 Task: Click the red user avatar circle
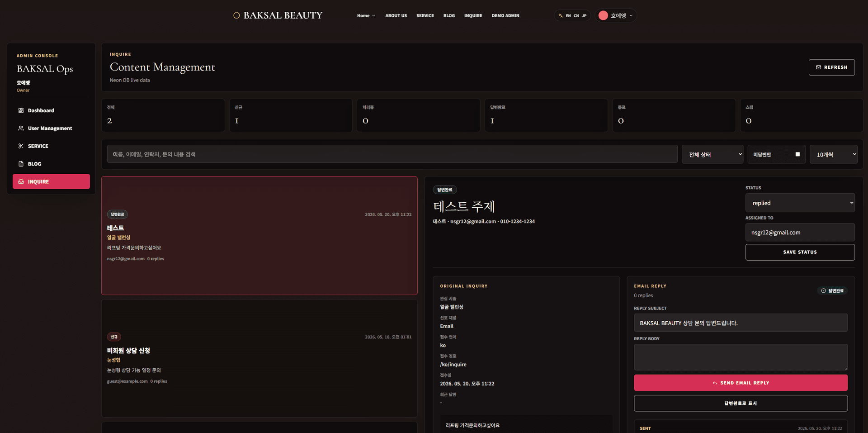click(603, 15)
